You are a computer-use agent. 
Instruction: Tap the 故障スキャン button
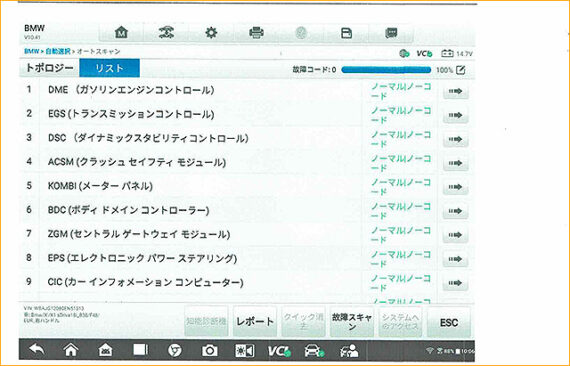[352, 322]
